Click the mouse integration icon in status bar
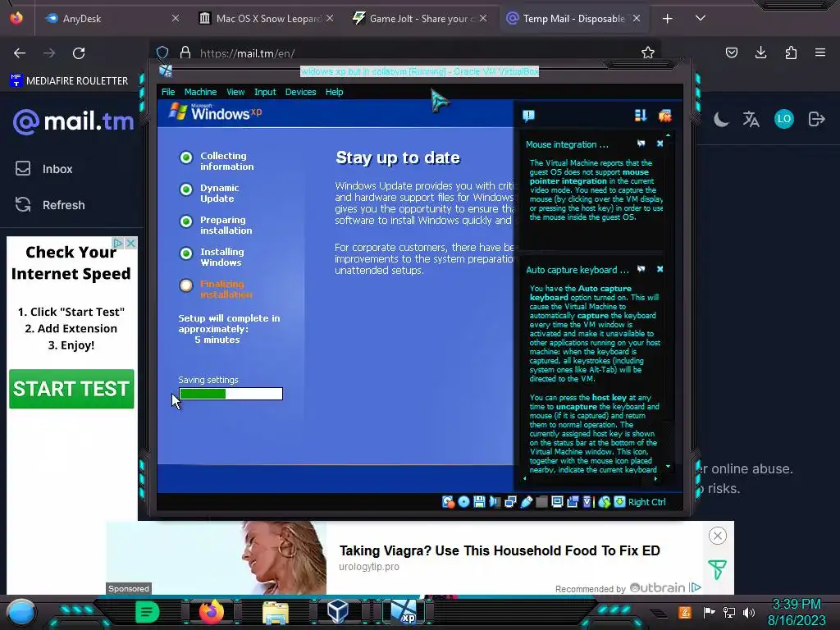The image size is (840, 630). [605, 502]
